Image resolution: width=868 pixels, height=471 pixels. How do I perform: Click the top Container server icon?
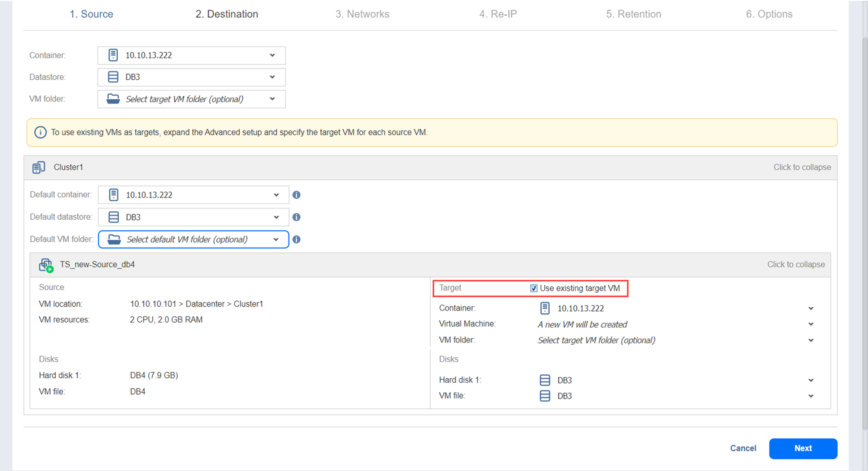tap(113, 55)
